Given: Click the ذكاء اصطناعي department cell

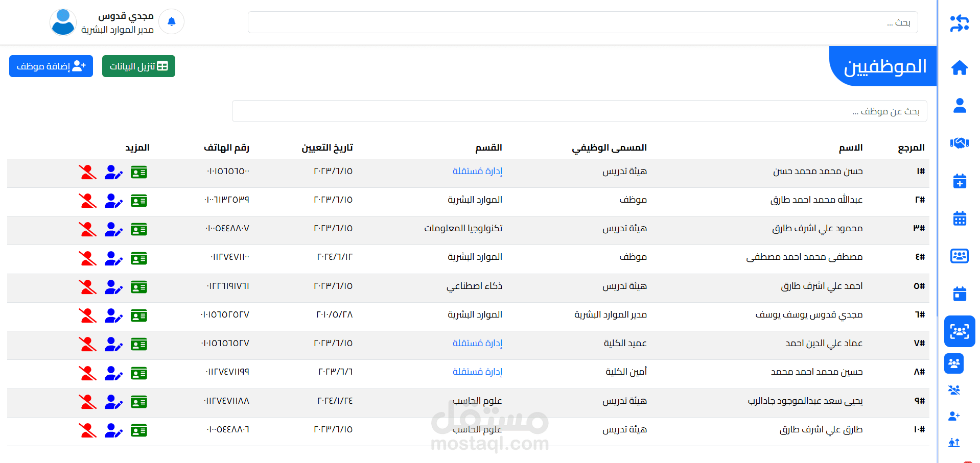Looking at the screenshot, I should (x=474, y=286).
